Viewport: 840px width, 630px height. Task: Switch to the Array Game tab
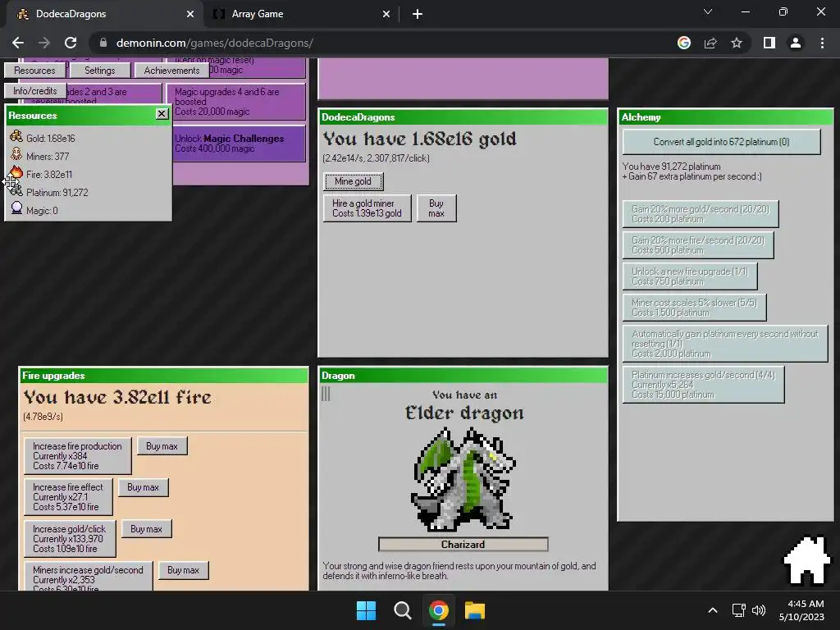click(300, 14)
